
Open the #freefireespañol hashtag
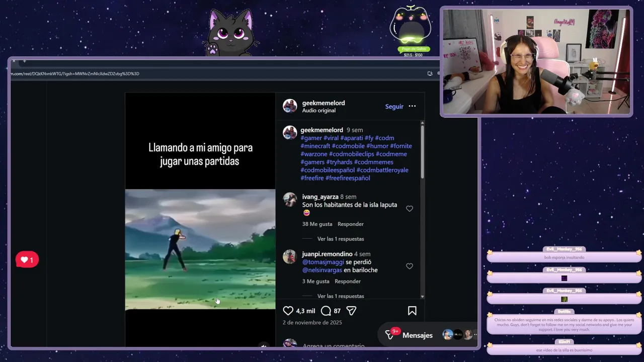(x=348, y=178)
